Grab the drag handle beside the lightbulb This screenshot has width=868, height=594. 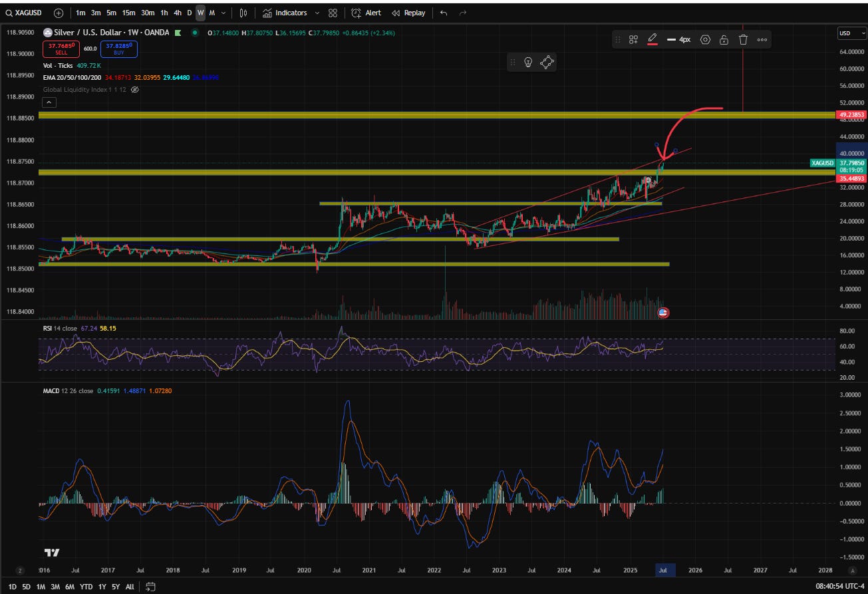coord(513,62)
